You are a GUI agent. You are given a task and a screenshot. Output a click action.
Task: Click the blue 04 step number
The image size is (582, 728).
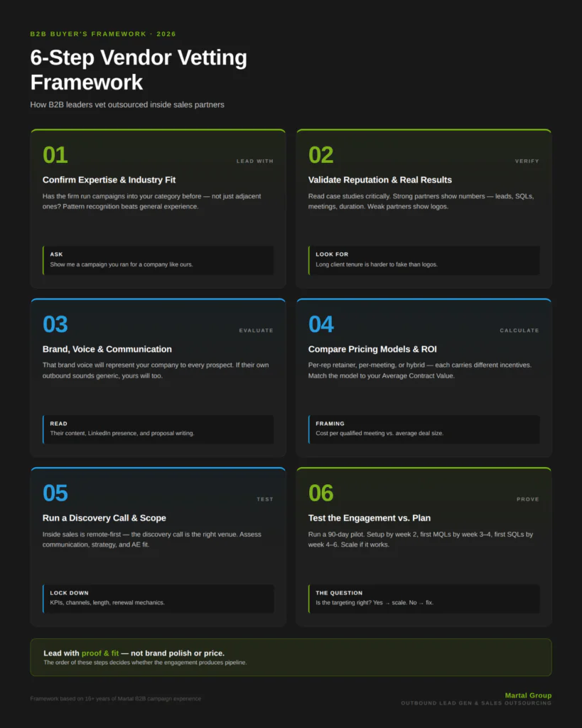[x=320, y=324]
